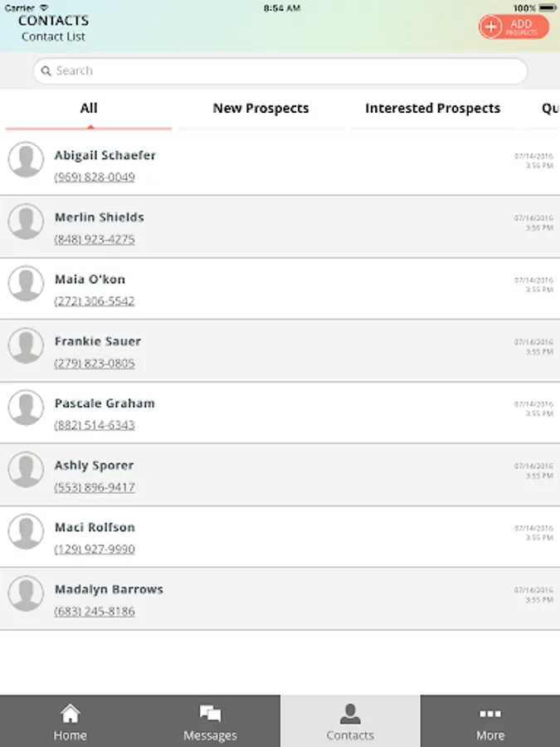The width and height of the screenshot is (560, 747).
Task: Call Maia O'kon's phone number link
Action: [x=95, y=301]
